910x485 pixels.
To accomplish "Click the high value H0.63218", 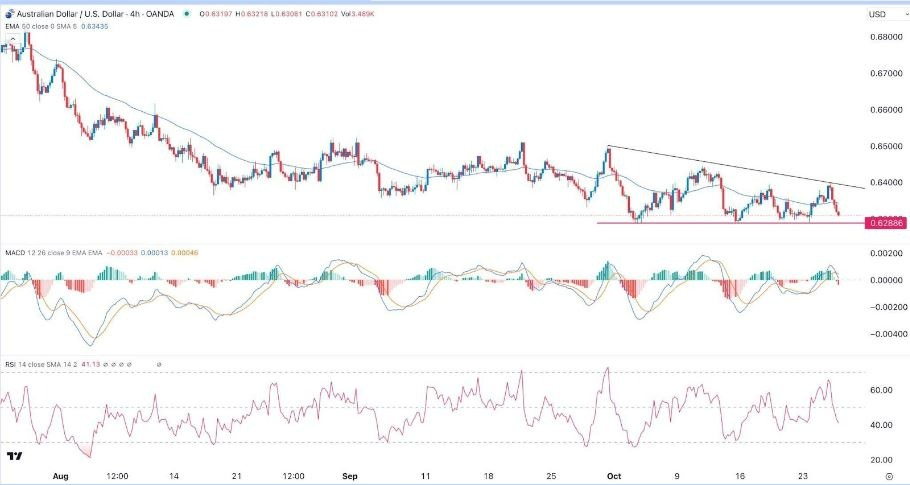I will [x=252, y=14].
